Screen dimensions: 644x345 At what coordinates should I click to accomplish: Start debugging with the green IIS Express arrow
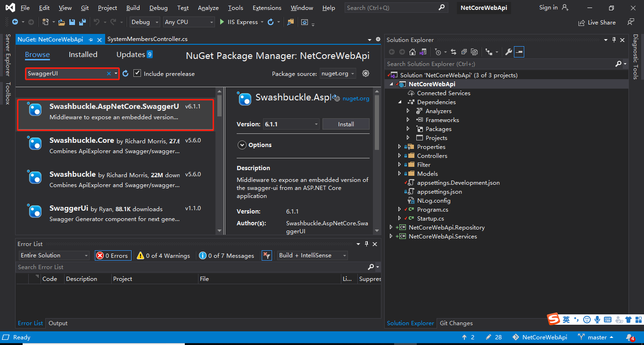point(222,22)
